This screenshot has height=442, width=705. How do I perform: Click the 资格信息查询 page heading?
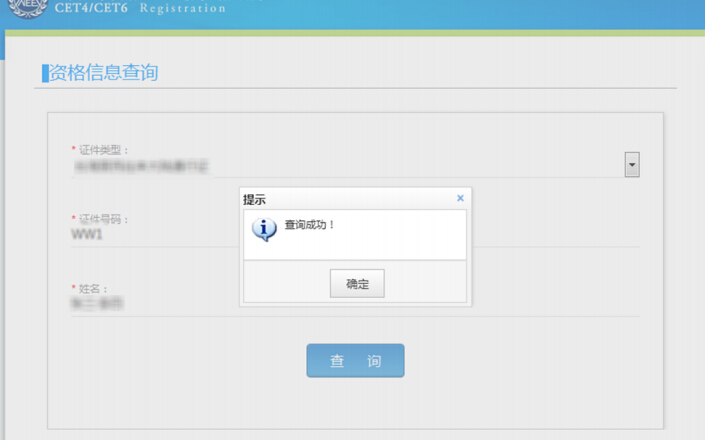104,73
